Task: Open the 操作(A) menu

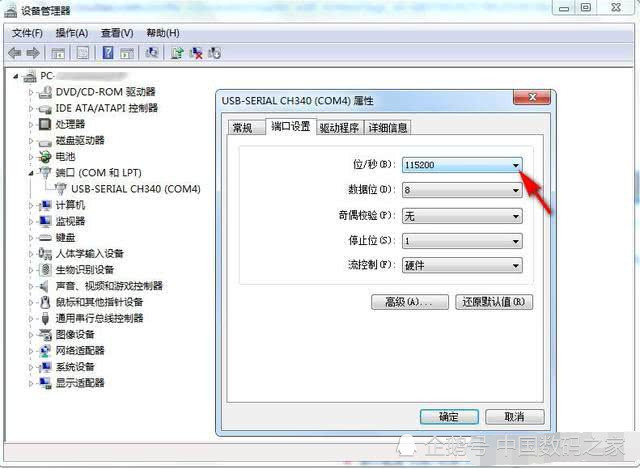Action: (72, 33)
